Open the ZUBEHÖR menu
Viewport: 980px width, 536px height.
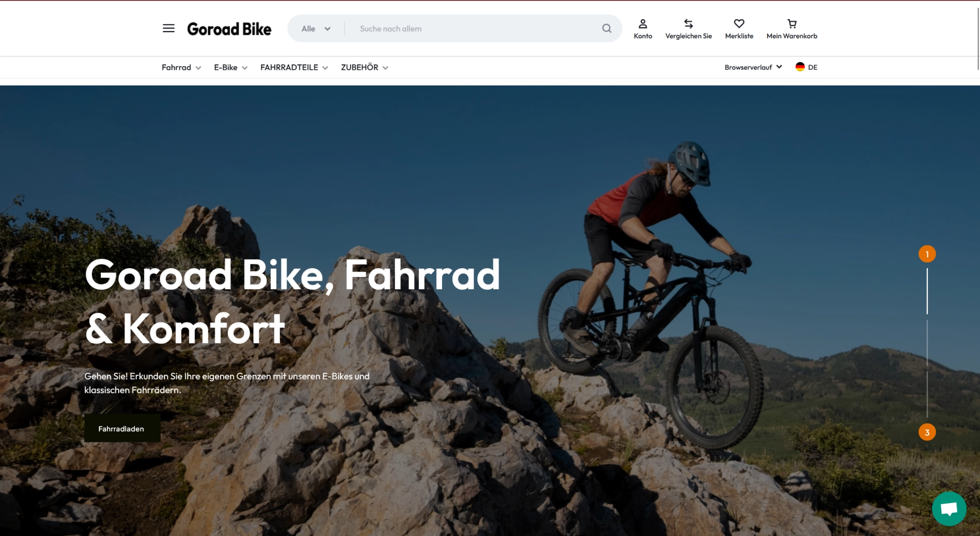364,67
